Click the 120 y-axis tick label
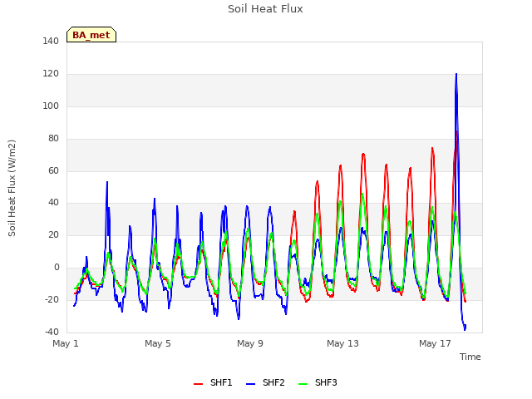532x399 pixels. (x=51, y=74)
